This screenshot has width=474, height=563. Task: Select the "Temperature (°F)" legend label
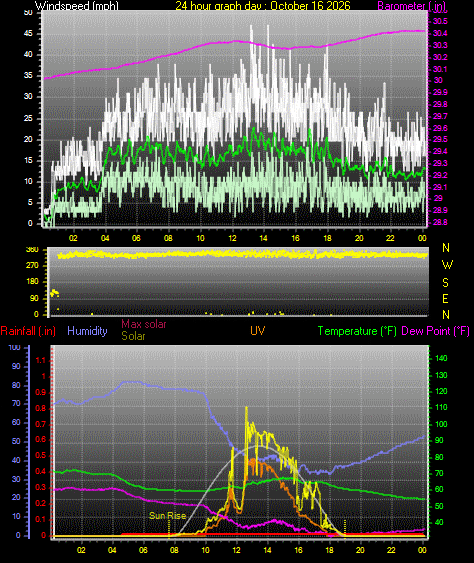pos(357,331)
